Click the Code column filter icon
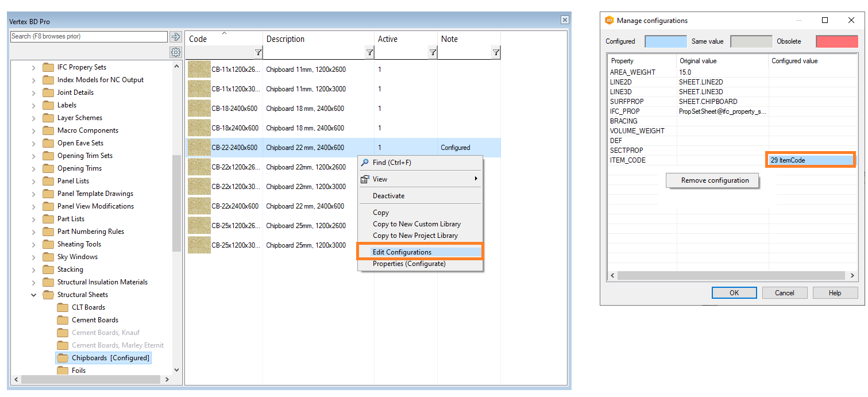This screenshot has height=397, width=868. click(258, 53)
